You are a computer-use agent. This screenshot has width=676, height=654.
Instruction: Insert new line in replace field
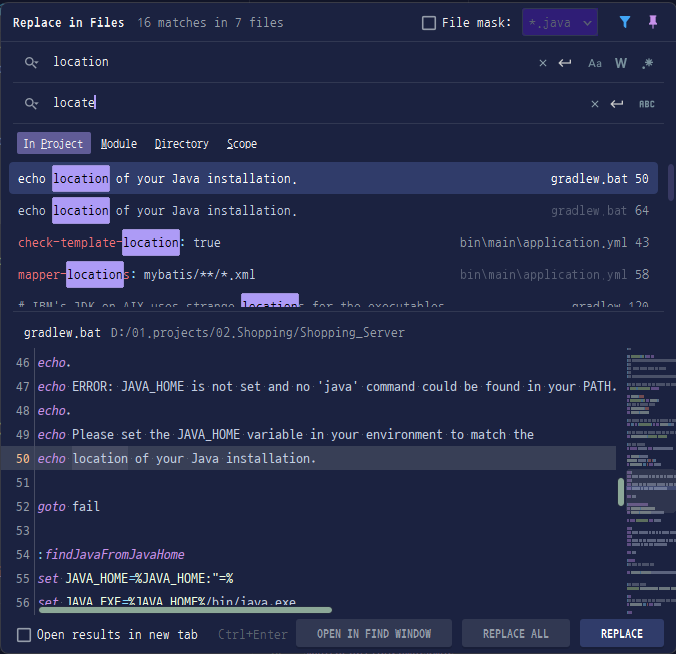tap(617, 104)
